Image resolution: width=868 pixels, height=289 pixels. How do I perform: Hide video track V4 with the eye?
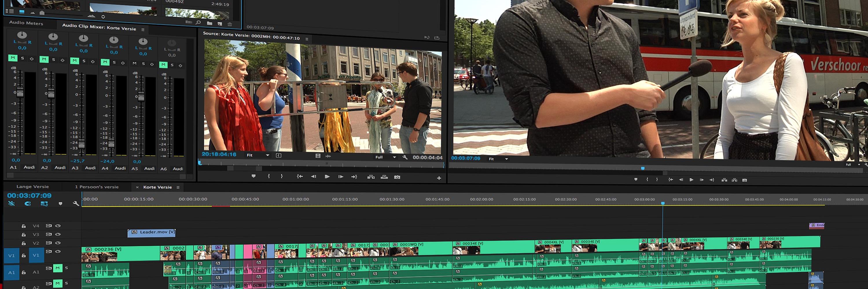58,226
